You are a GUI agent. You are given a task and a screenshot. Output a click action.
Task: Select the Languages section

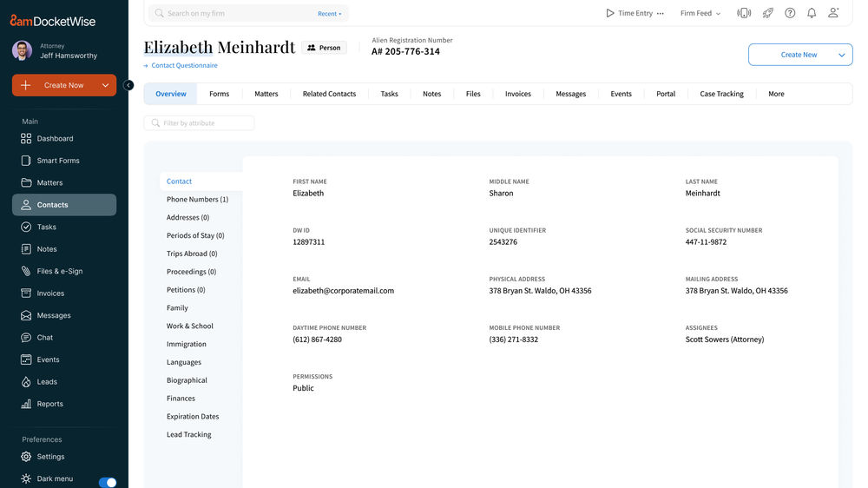(x=184, y=362)
